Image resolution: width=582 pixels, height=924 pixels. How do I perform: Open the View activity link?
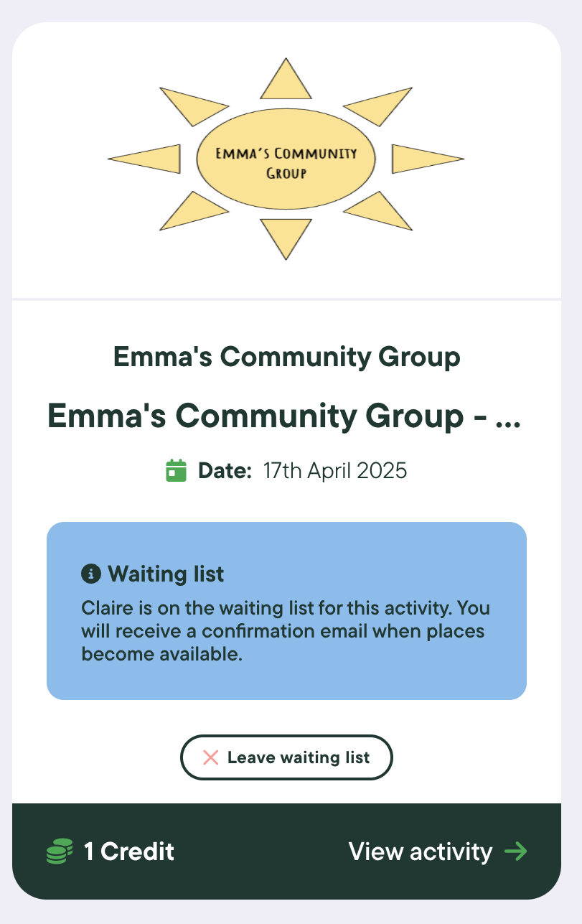[x=421, y=851]
